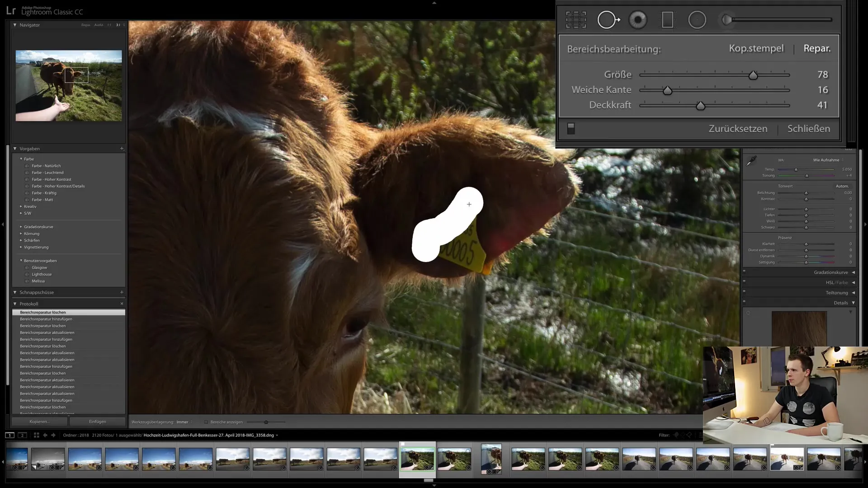Click the Einfügen button
Viewport: 868px width, 488px height.
tap(98, 422)
